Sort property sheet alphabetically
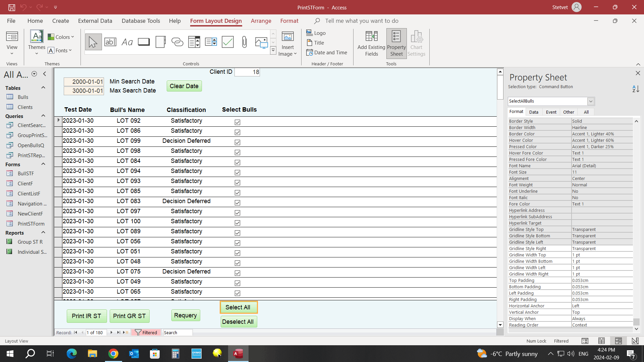 (x=636, y=89)
